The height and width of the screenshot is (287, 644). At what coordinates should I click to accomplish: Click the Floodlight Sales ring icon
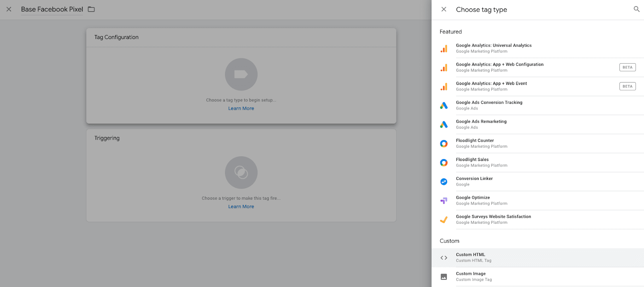coord(444,163)
